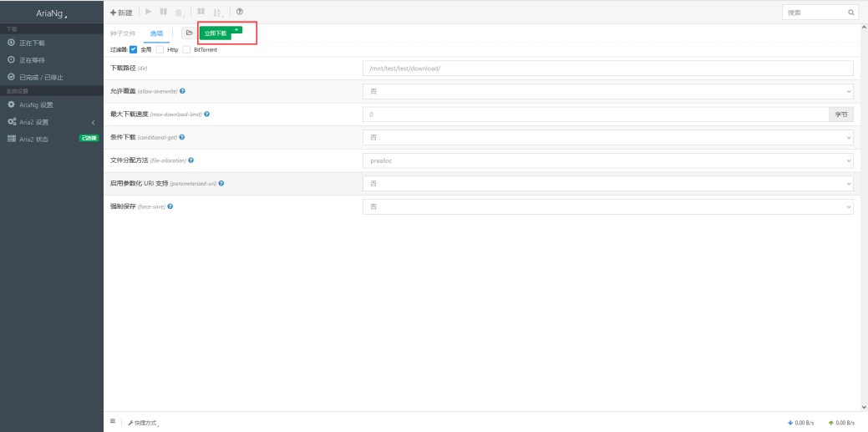The image size is (868, 432).
Task: Click the green 立即下载 button
Action: pos(215,33)
